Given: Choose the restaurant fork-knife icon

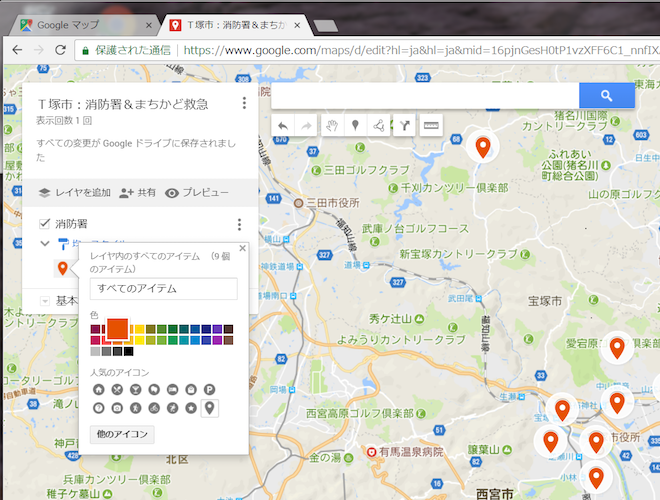Looking at the screenshot, I should tap(117, 390).
